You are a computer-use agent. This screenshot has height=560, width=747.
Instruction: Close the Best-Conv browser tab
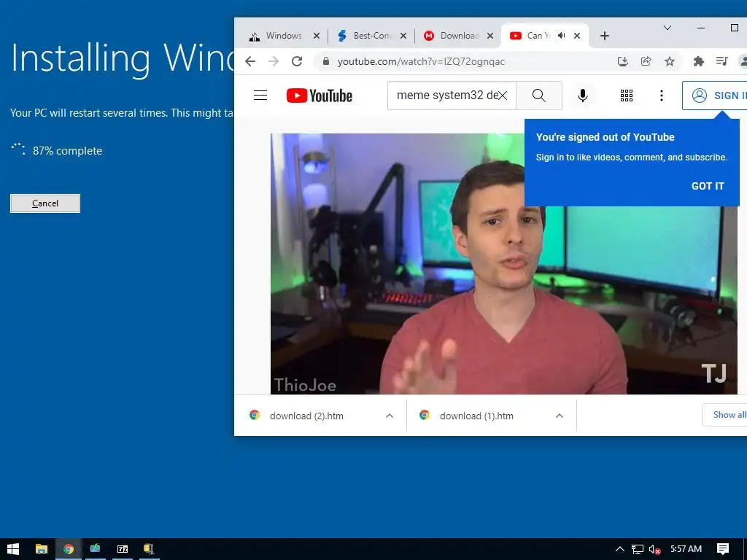[403, 36]
